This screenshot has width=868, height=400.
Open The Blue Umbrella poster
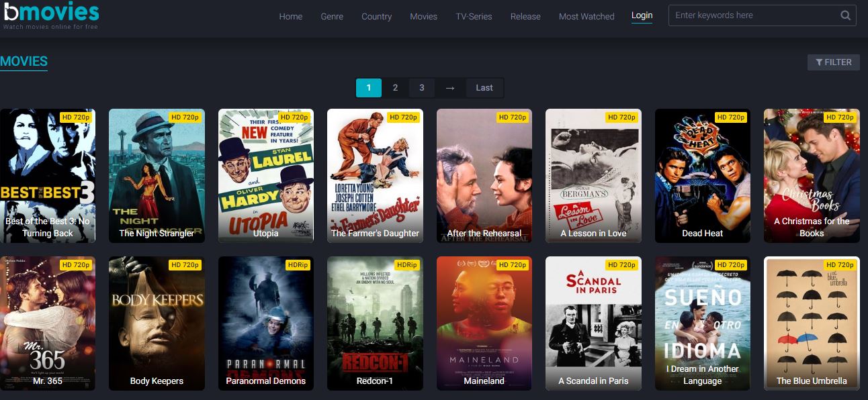click(812, 323)
